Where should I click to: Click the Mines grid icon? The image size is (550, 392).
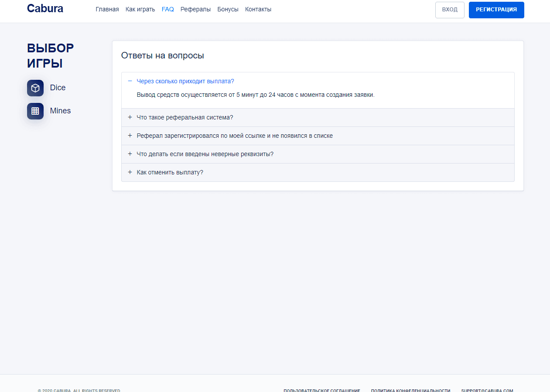click(35, 111)
